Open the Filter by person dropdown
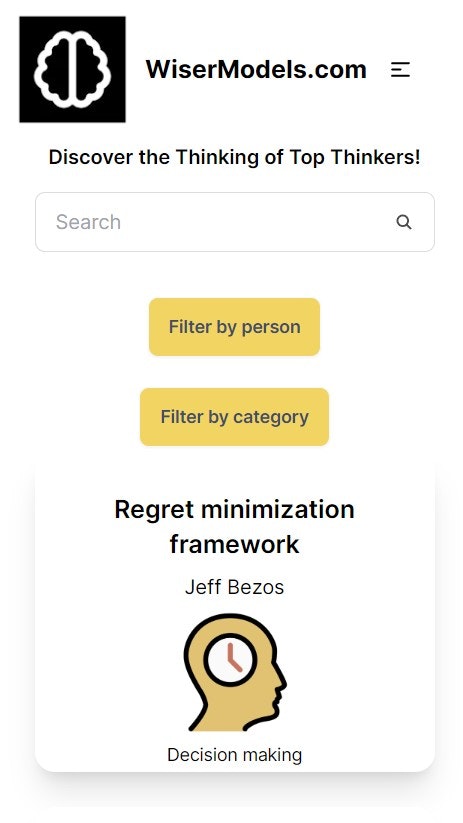 [235, 327]
